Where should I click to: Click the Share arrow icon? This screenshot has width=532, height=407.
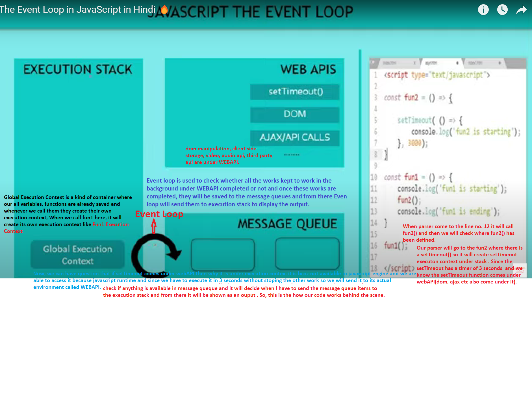click(x=521, y=10)
